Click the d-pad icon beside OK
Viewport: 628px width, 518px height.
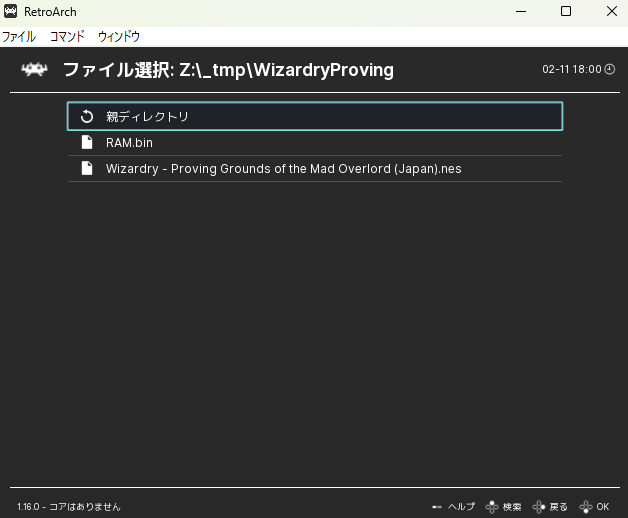pos(586,507)
